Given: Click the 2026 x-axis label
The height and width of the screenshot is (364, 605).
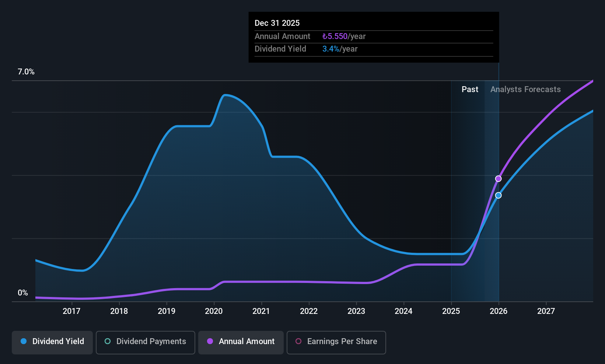Looking at the screenshot, I should 499,311.
